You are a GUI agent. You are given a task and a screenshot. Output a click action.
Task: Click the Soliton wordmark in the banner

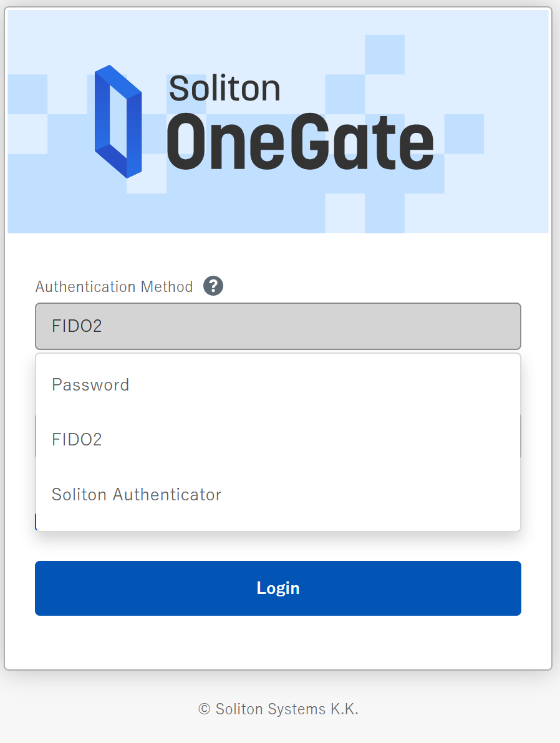pyautogui.click(x=224, y=87)
